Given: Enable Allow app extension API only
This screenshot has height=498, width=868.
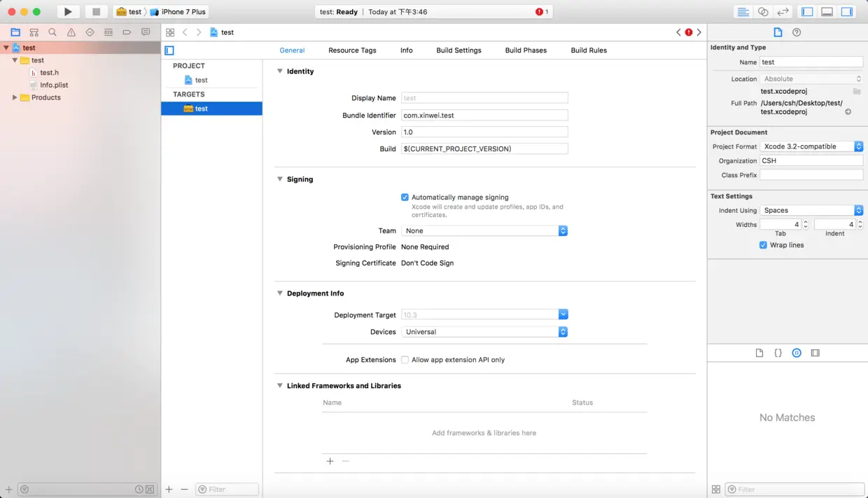Looking at the screenshot, I should [405, 360].
